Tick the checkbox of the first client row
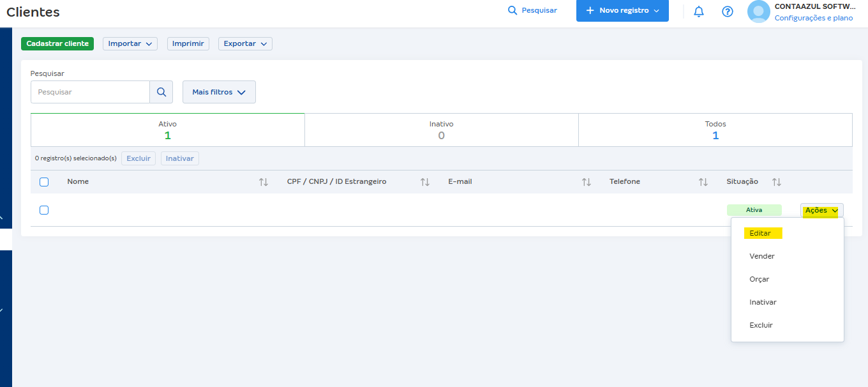This screenshot has width=868, height=387. tap(44, 210)
